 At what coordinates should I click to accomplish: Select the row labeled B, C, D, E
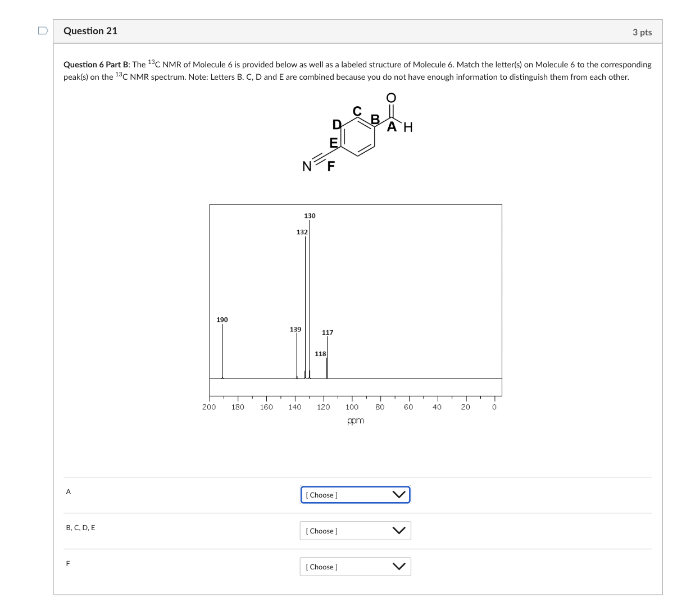click(80, 527)
